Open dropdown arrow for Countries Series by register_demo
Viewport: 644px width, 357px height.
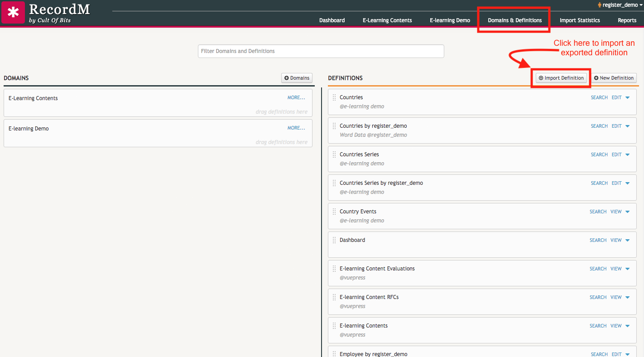tap(628, 183)
